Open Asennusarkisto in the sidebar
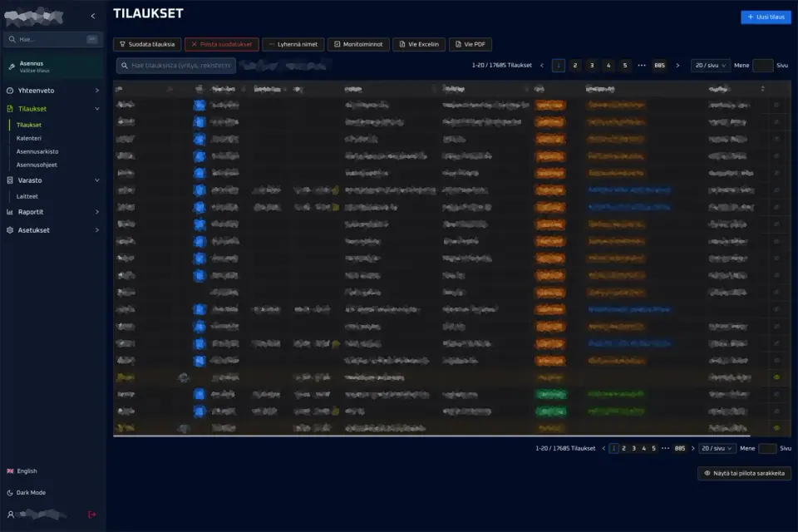This screenshot has height=532, width=798. point(37,151)
